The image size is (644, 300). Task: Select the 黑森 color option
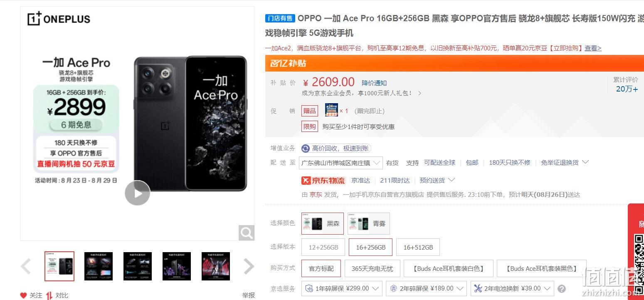pyautogui.click(x=323, y=224)
